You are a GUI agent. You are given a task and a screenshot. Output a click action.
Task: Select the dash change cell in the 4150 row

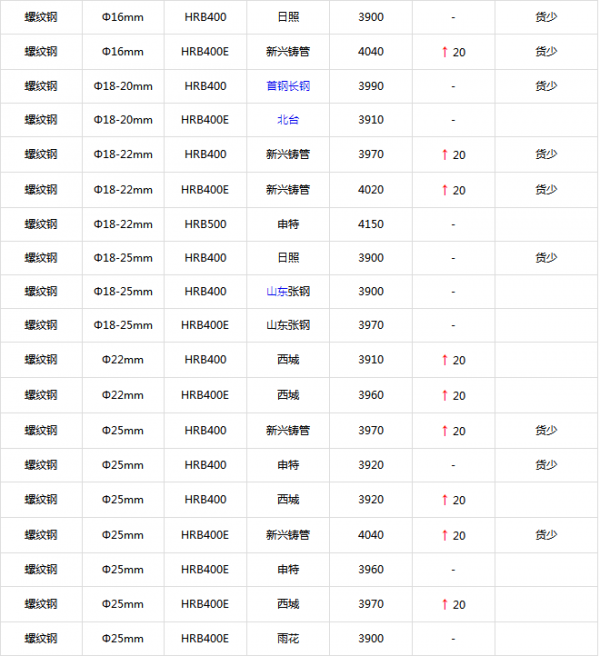pos(454,225)
